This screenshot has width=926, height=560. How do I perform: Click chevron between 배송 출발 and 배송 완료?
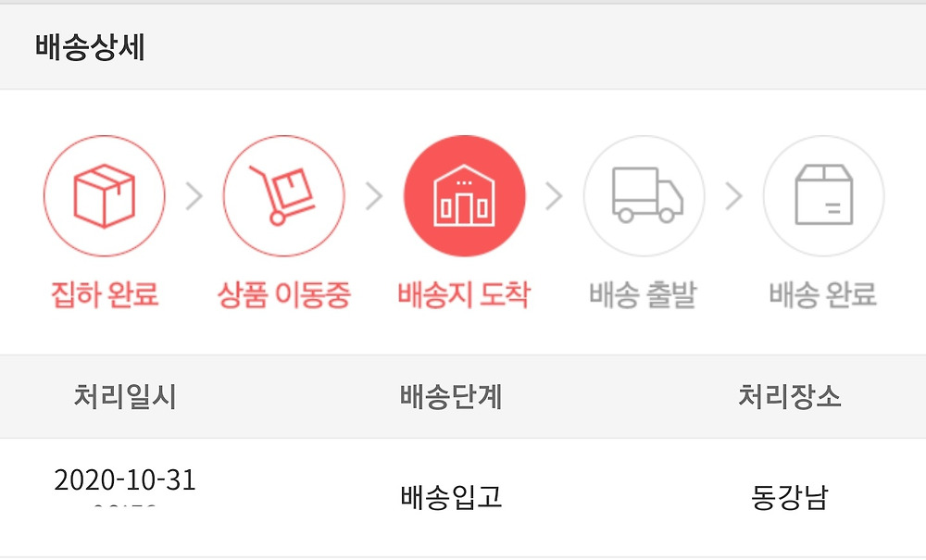coord(733,196)
